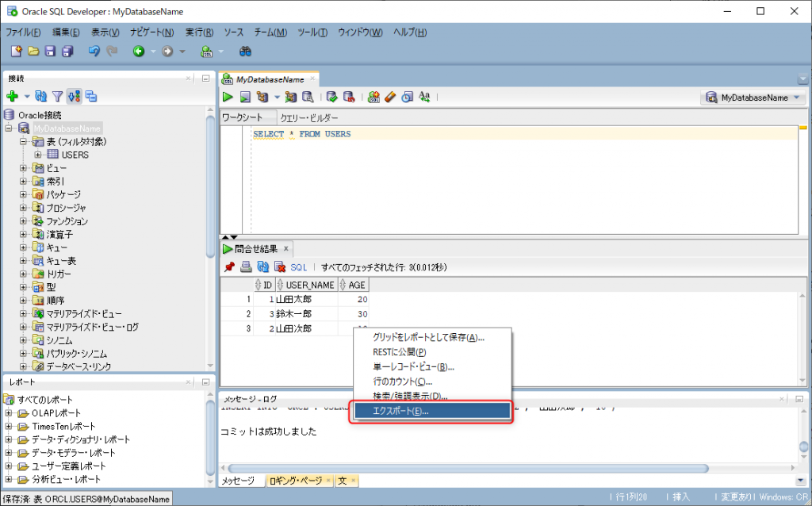Open the MyDatabaseName connection combo box

pos(753,98)
